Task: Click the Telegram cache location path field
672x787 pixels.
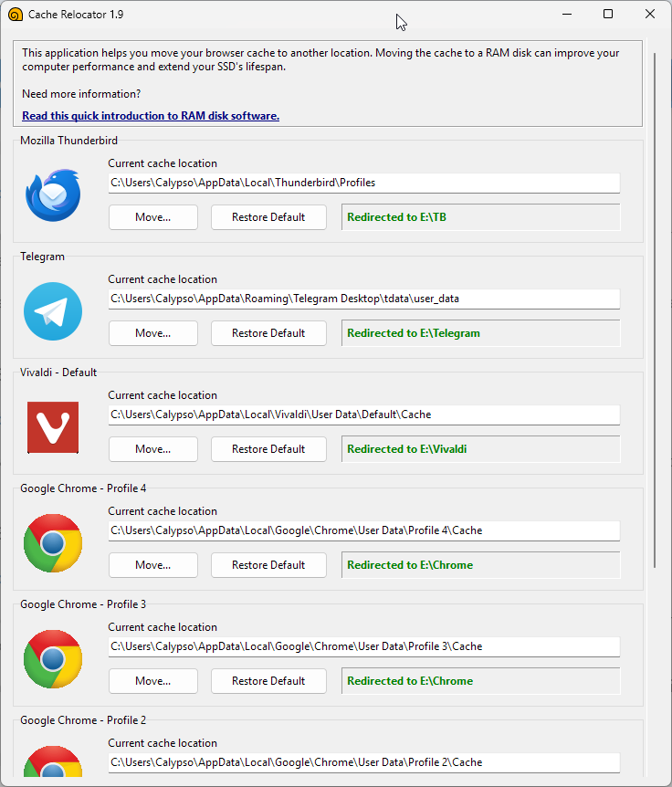Action: [364, 299]
